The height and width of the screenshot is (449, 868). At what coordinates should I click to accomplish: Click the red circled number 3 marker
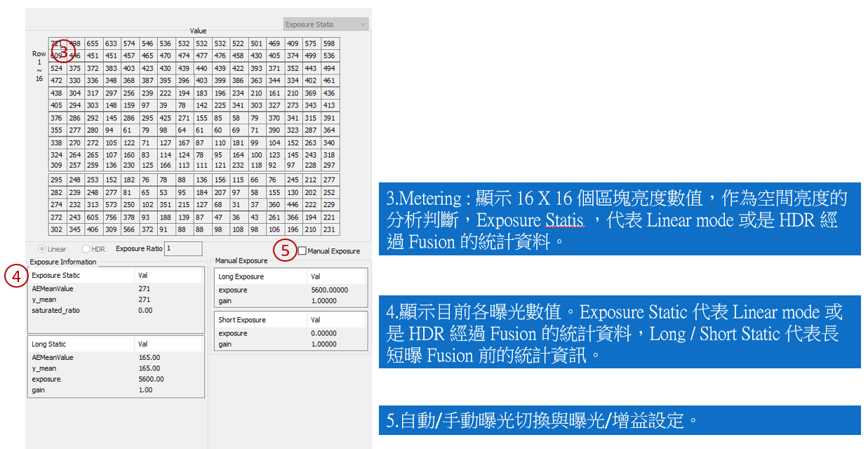point(63,51)
